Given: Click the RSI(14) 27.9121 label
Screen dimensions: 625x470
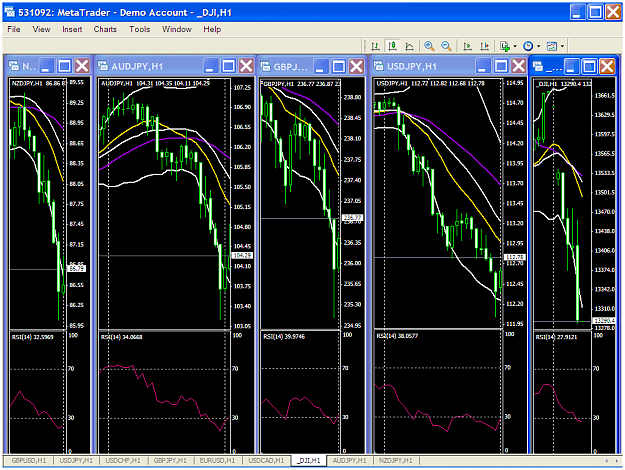Looking at the screenshot, I should point(556,337).
